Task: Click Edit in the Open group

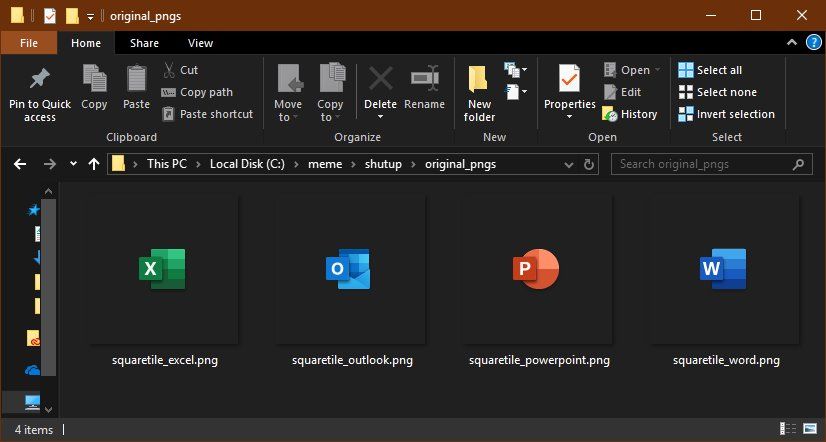Action: (x=622, y=92)
